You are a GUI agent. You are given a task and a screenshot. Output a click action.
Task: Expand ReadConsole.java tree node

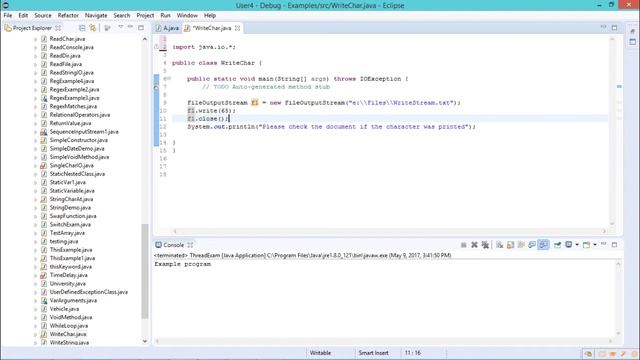(x=36, y=47)
